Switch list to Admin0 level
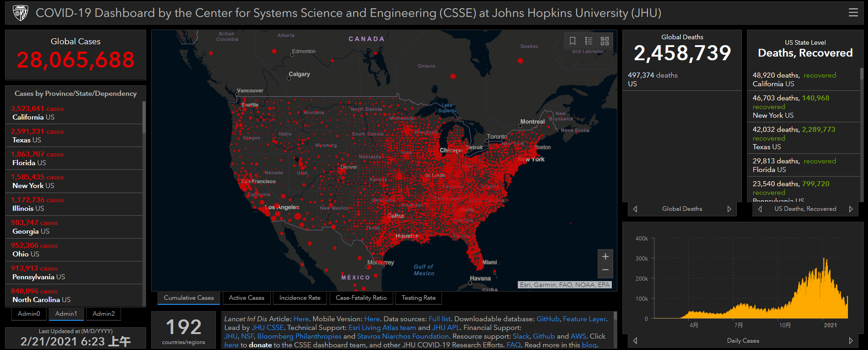 (x=29, y=314)
